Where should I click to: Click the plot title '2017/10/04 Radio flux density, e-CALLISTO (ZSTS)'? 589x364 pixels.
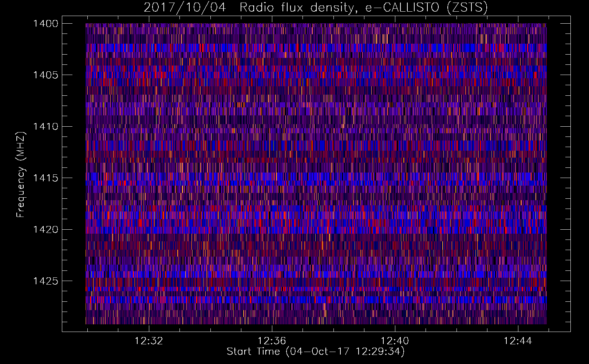[x=316, y=7]
